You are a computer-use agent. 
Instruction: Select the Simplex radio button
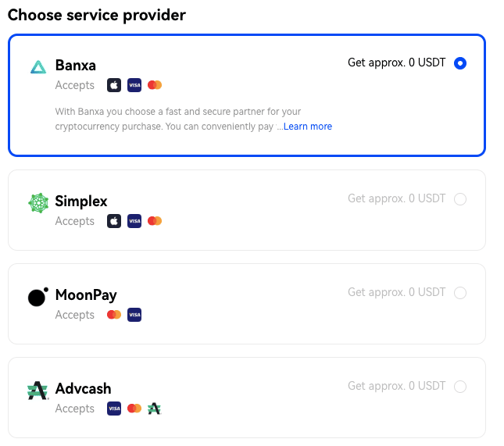(460, 199)
